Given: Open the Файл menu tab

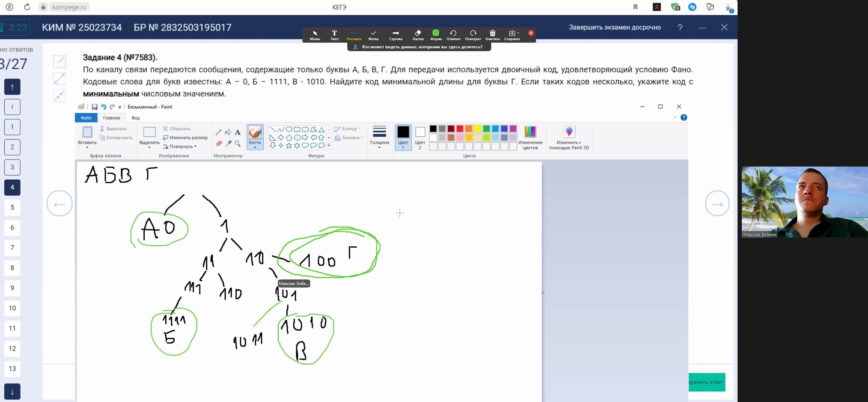Looking at the screenshot, I should pos(86,118).
